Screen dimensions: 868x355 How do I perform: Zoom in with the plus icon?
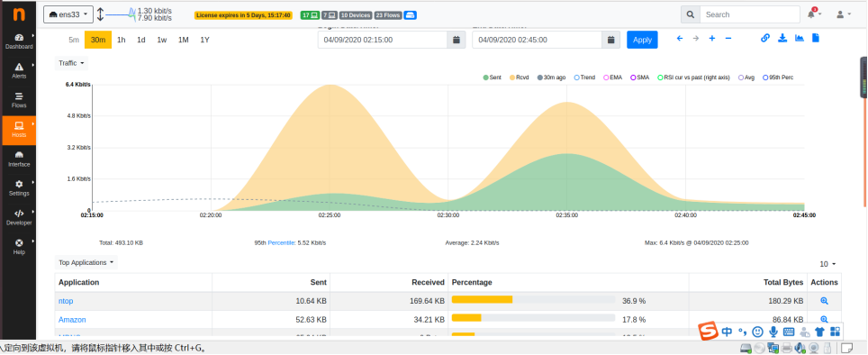pyautogui.click(x=712, y=38)
